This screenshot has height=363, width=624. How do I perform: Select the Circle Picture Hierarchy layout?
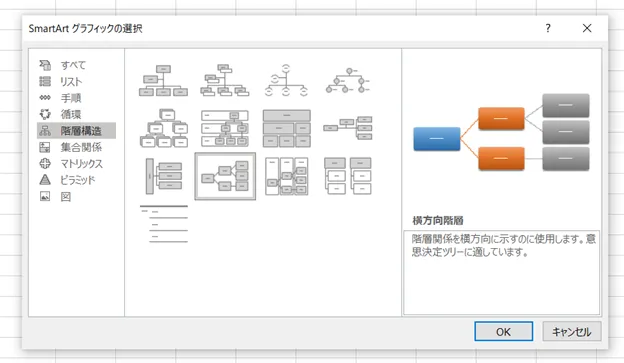pos(348,81)
